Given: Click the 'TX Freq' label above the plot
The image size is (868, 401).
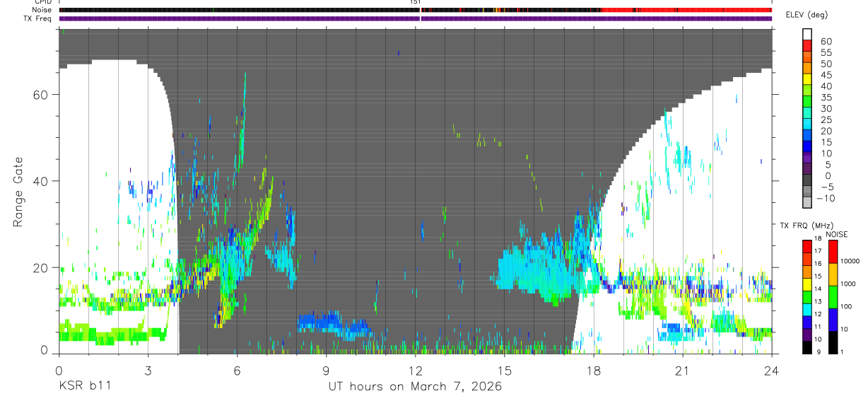Looking at the screenshot, I should click(x=39, y=18).
